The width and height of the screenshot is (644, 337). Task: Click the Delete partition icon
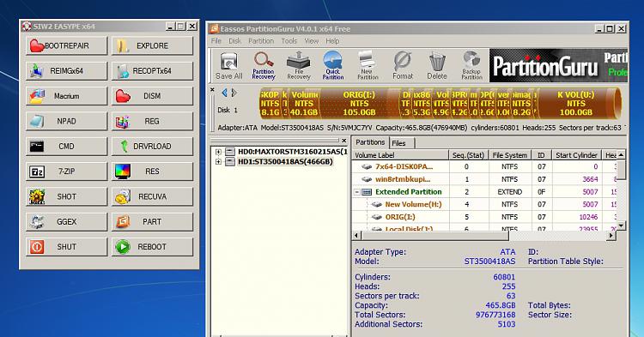pyautogui.click(x=437, y=65)
